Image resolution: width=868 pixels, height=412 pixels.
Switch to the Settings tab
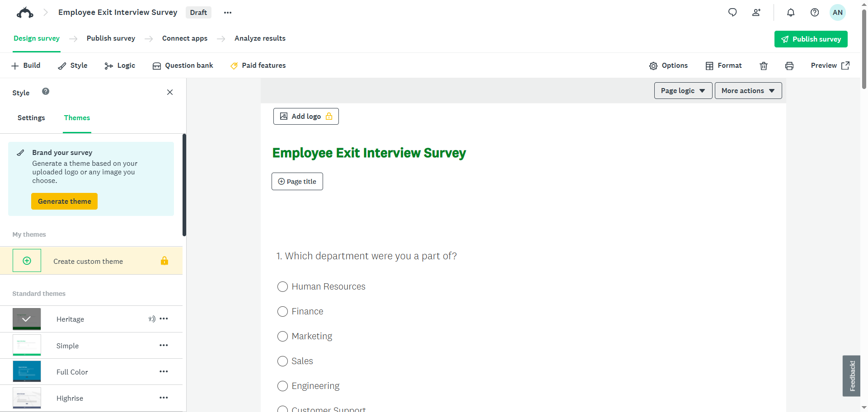coord(31,118)
